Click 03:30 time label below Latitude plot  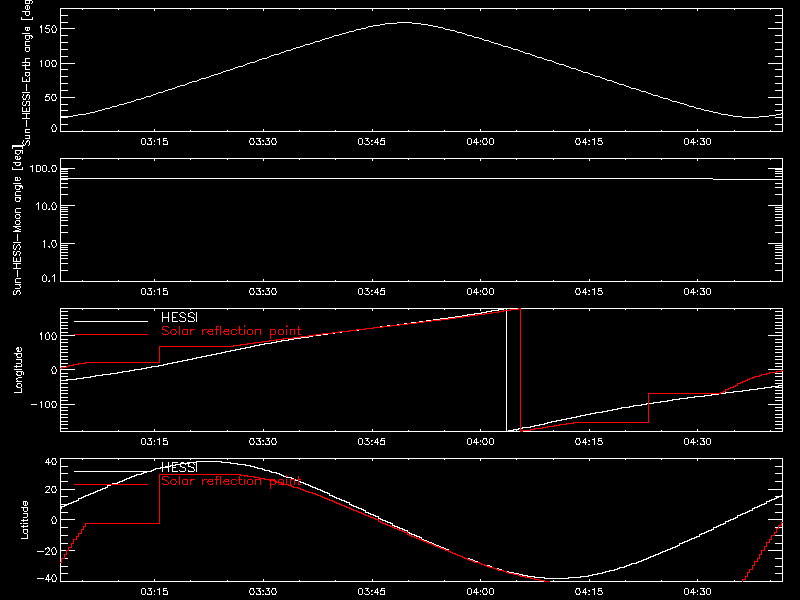(x=263, y=592)
